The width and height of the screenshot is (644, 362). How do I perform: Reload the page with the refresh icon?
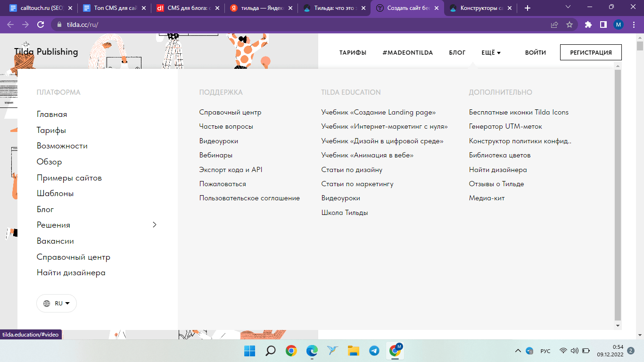41,25
